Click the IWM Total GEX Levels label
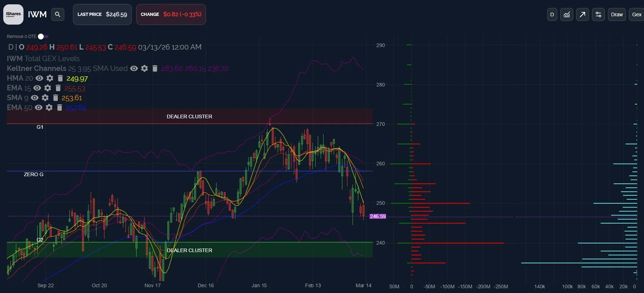 click(43, 59)
